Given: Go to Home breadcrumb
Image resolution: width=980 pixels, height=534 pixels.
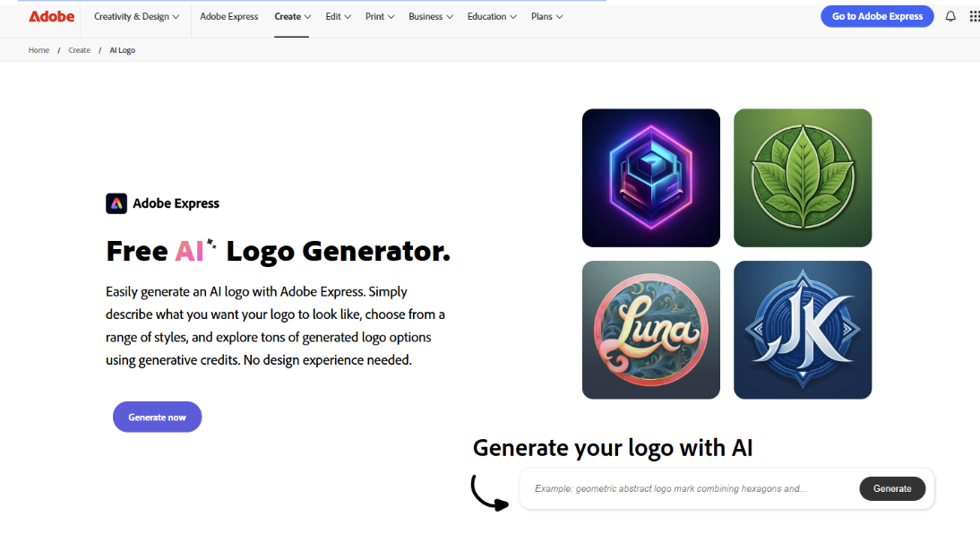Looking at the screenshot, I should click(39, 50).
